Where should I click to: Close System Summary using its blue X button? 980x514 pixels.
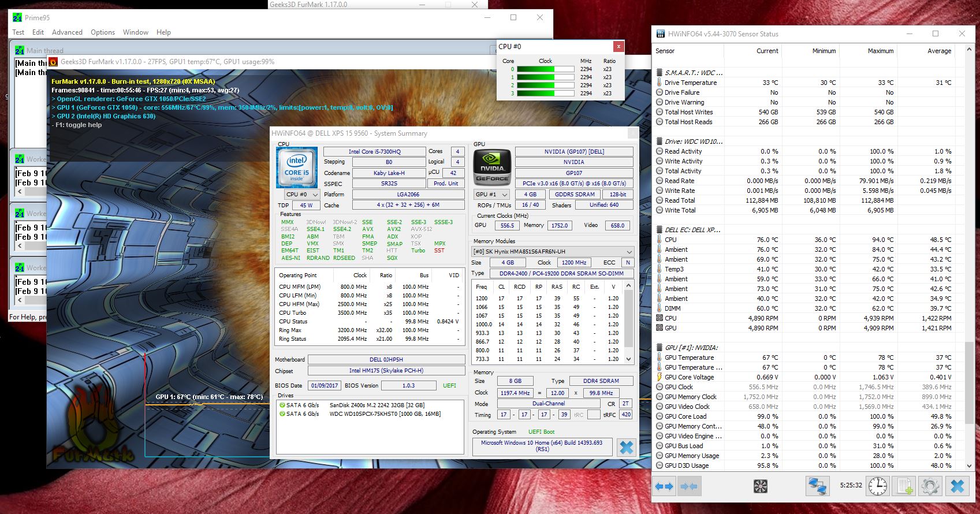[x=626, y=447]
